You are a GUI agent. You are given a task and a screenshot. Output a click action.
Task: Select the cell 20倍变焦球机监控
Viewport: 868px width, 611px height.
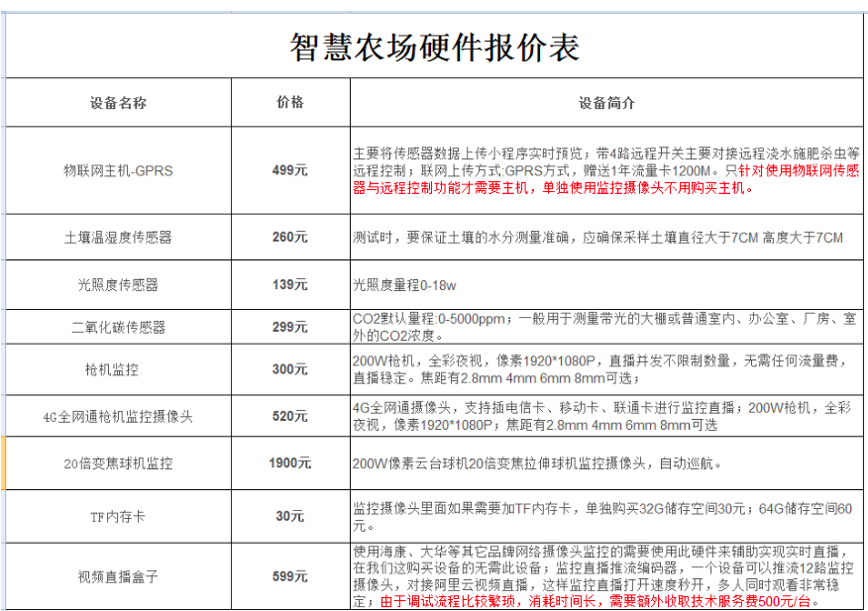coord(119,463)
